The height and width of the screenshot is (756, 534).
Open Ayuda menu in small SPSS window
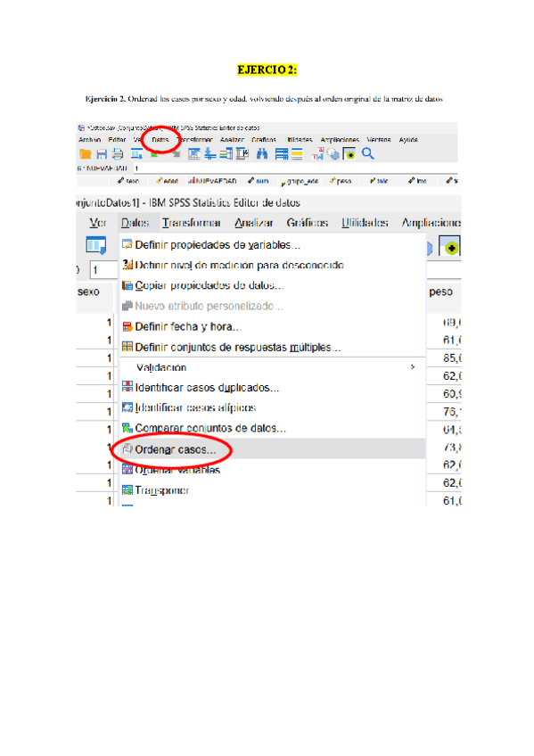(x=408, y=140)
